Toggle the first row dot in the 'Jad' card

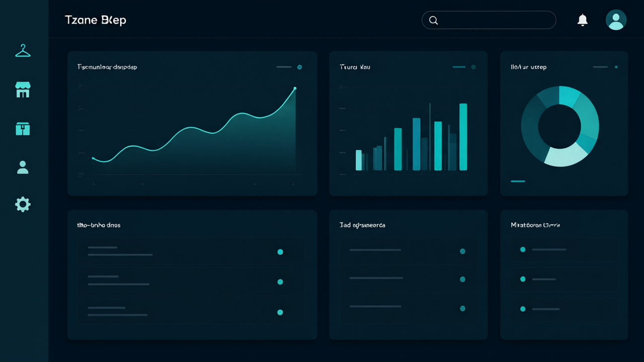coord(462,251)
